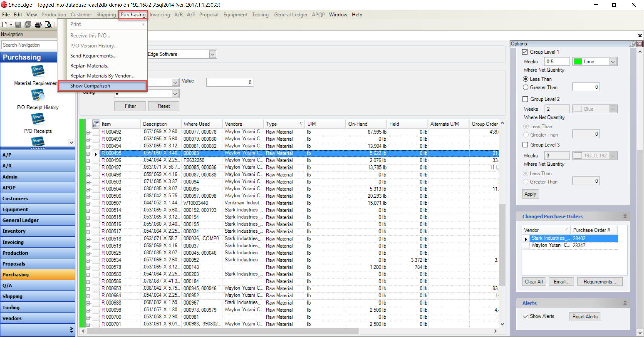Click the Save All toolbar icon
This screenshot has height=337, width=644.
click(x=28, y=25)
